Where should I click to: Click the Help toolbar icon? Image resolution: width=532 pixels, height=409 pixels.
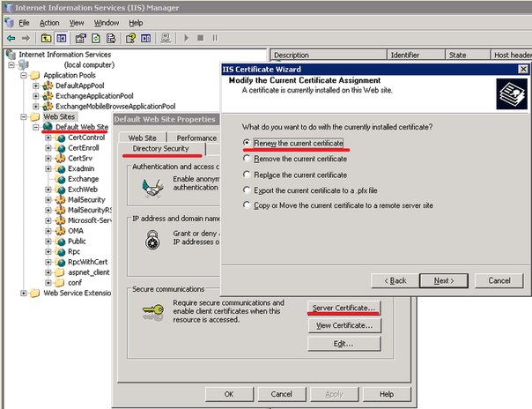(130, 38)
